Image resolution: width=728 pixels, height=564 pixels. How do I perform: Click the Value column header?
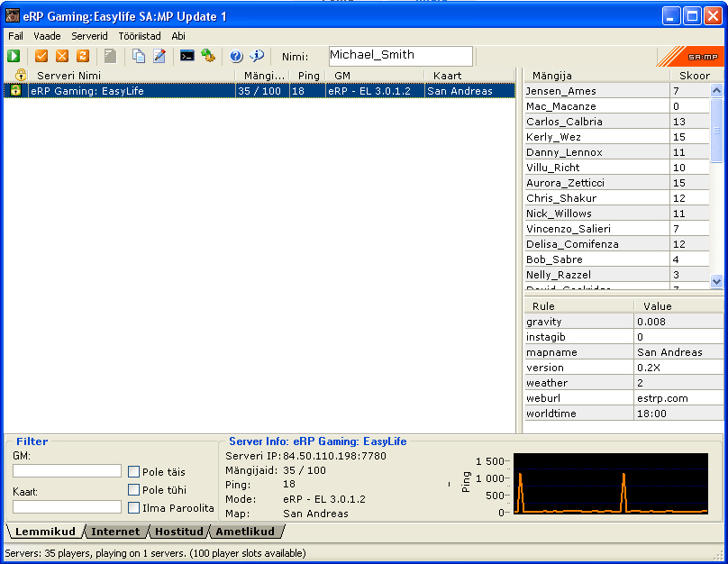pyautogui.click(x=678, y=306)
